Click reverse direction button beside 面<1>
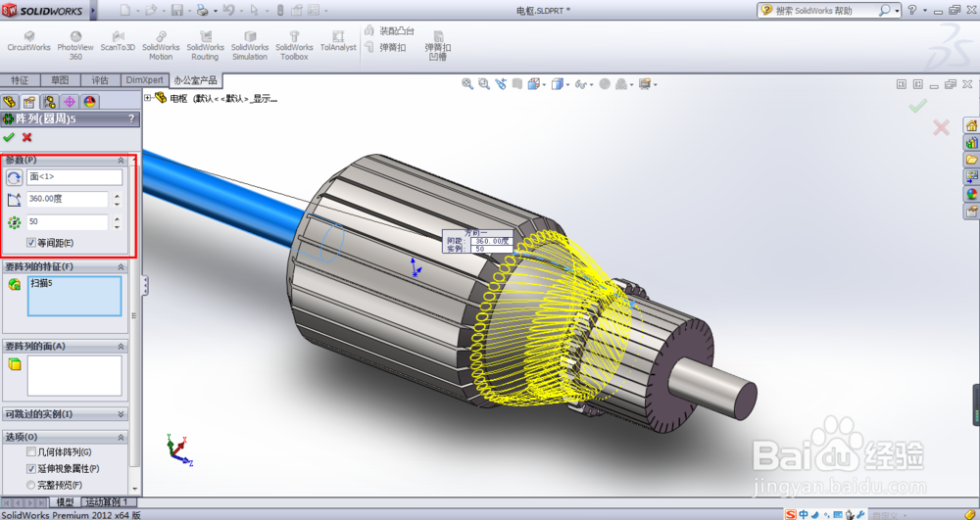Screen dimensions: 980x520 pyautogui.click(x=14, y=177)
